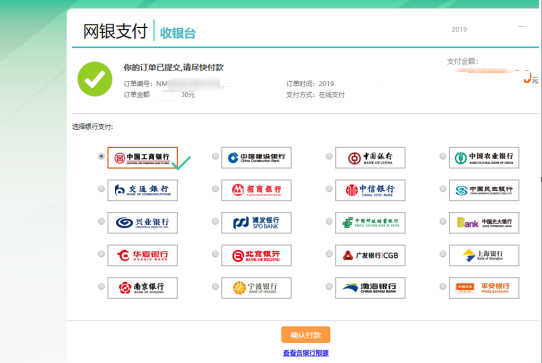Click the 支付金额 label
Image resolution: width=542 pixels, height=363 pixels.
coord(462,62)
